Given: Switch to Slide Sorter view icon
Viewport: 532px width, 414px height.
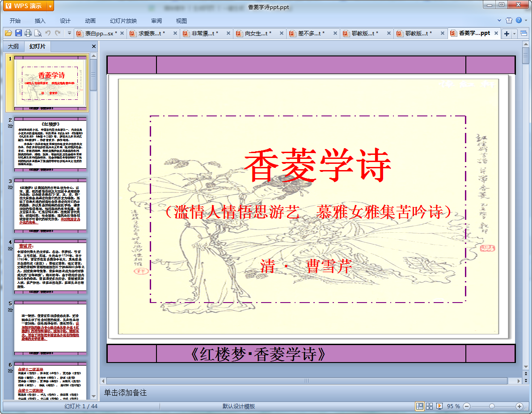Looking at the screenshot, I should (429, 406).
